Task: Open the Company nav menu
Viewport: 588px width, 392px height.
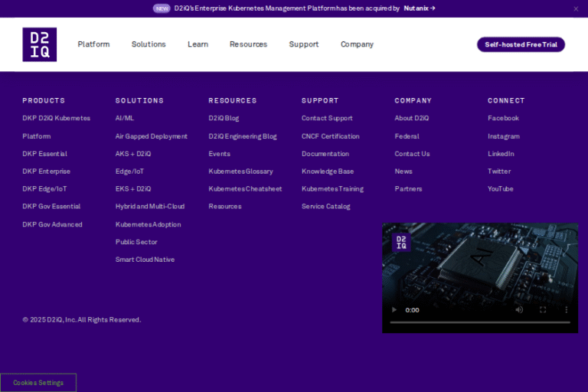Action: [x=357, y=44]
